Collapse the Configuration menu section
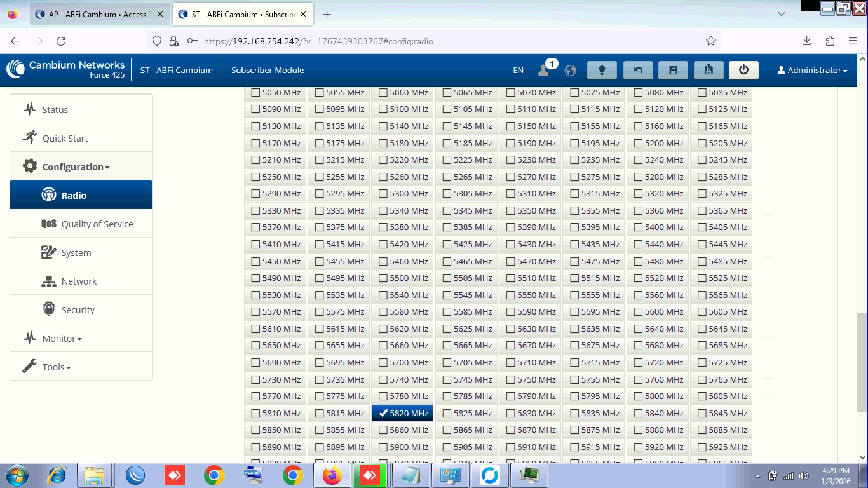868x488 pixels. [x=76, y=167]
